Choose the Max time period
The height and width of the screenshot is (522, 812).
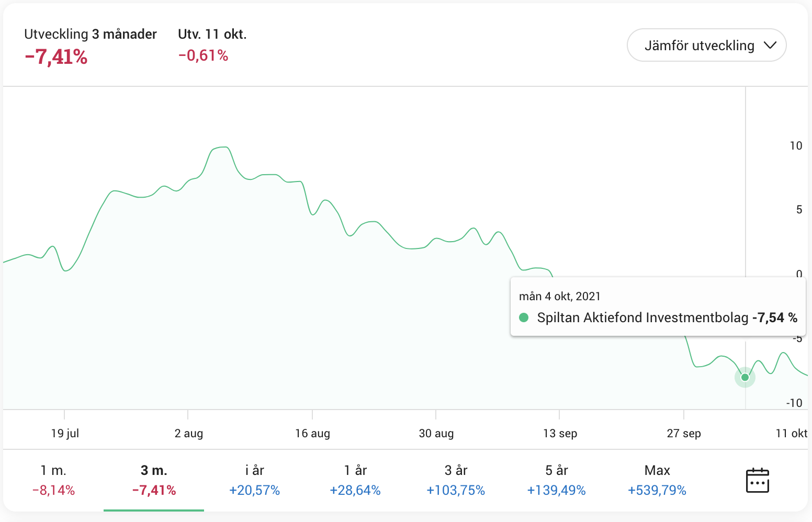click(657, 480)
